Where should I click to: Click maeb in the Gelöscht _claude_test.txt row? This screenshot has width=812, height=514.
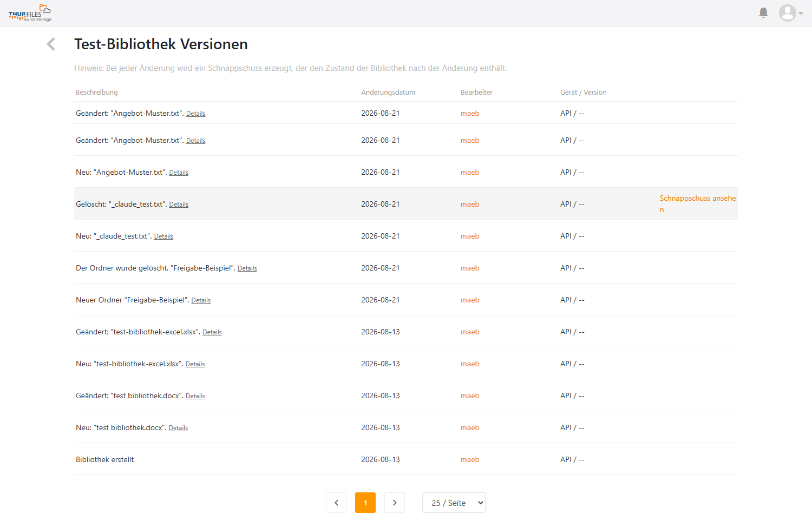470,204
